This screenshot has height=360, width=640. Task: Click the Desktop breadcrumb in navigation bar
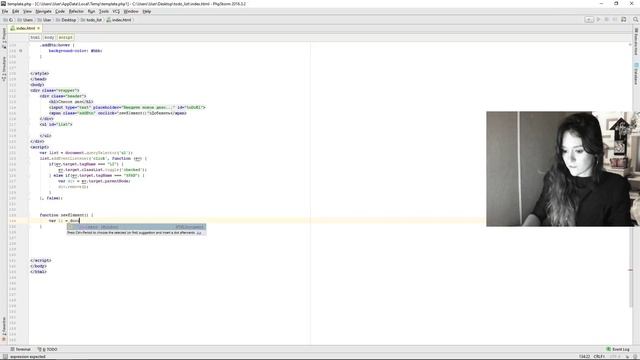coord(66,20)
